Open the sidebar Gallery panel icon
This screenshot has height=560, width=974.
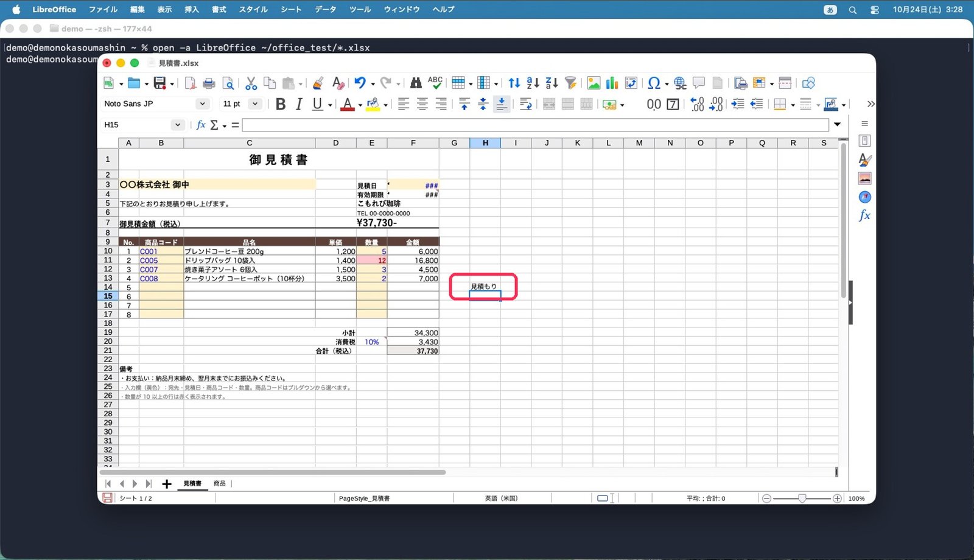click(864, 178)
